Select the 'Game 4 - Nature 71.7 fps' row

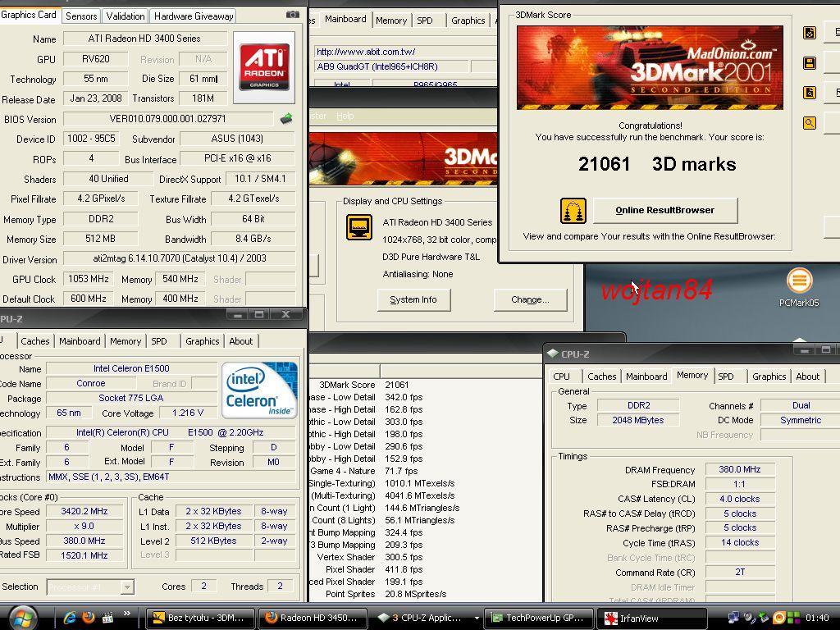tap(426, 472)
